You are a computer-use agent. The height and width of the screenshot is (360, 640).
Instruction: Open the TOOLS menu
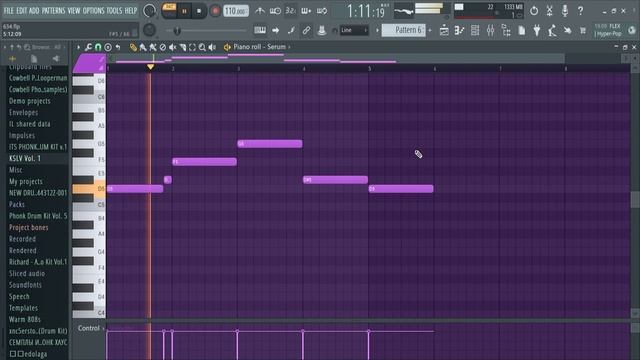pos(114,11)
